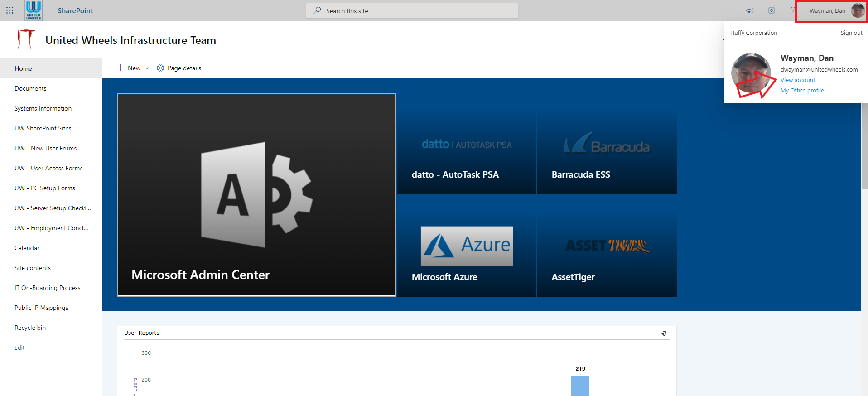The height and width of the screenshot is (396, 868).
Task: Click the plus icon beside New
Action: point(120,68)
